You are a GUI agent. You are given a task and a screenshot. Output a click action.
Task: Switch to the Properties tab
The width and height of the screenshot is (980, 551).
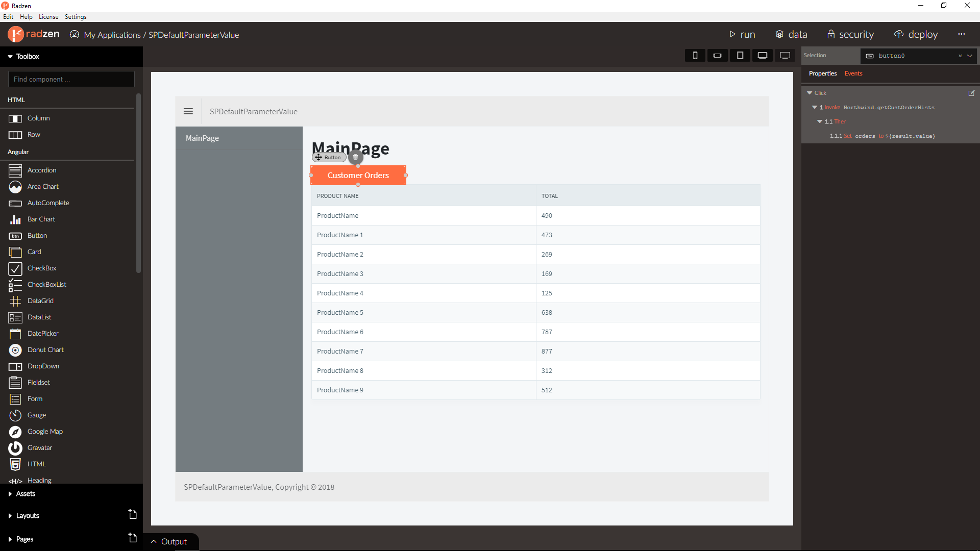pos(823,73)
